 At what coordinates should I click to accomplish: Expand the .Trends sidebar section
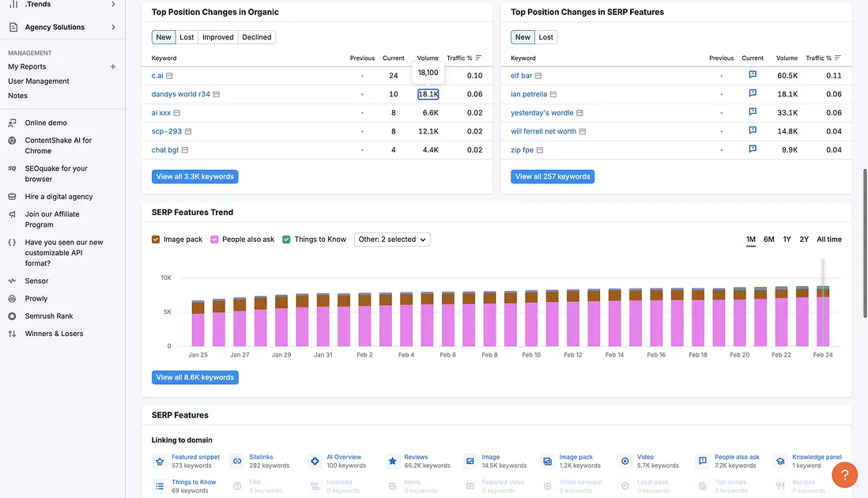pos(113,5)
